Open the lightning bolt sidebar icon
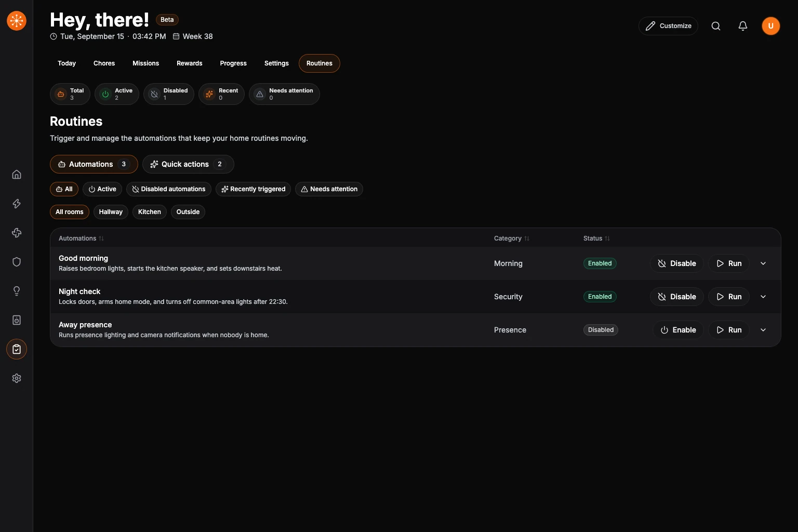798x532 pixels. coord(17,204)
